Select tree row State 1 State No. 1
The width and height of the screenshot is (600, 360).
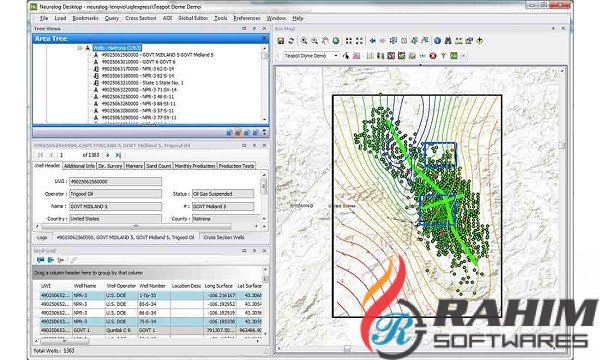pyautogui.click(x=142, y=83)
